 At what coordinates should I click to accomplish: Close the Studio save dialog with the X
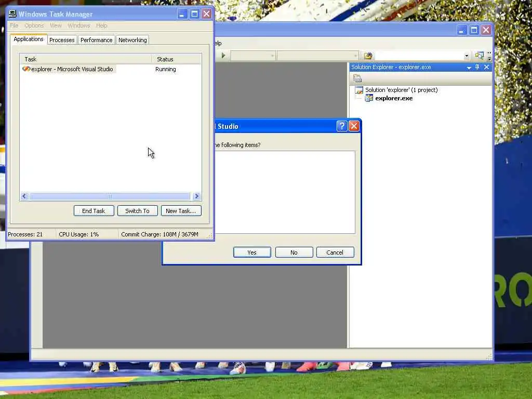point(354,126)
